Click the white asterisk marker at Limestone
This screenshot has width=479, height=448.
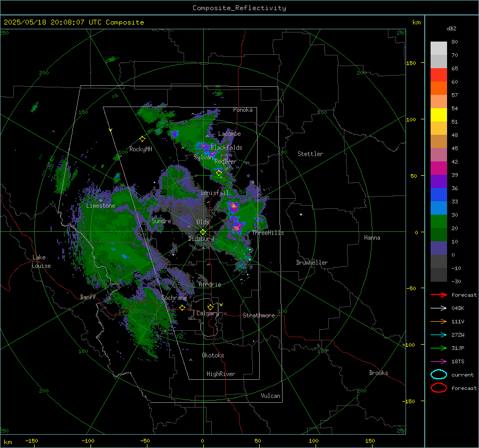101,201
